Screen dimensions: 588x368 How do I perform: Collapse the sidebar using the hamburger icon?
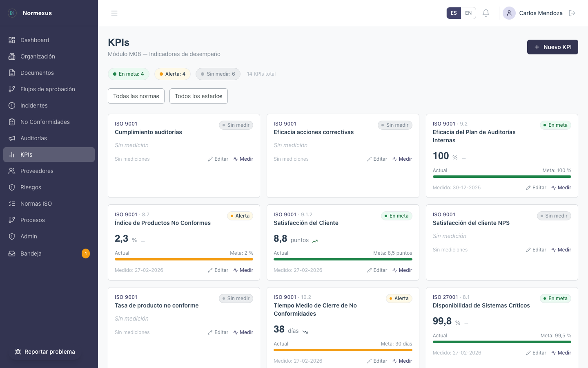click(114, 13)
